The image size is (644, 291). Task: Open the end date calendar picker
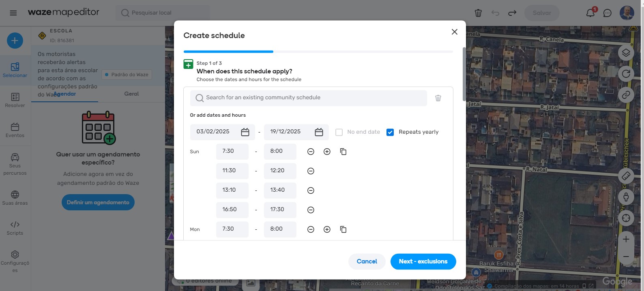click(x=319, y=132)
